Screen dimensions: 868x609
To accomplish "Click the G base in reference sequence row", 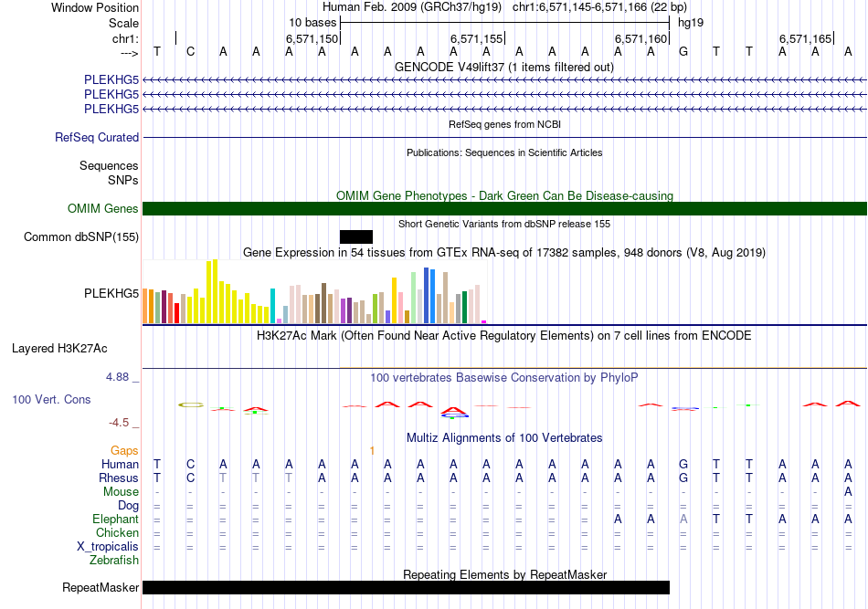I will click(x=683, y=51).
